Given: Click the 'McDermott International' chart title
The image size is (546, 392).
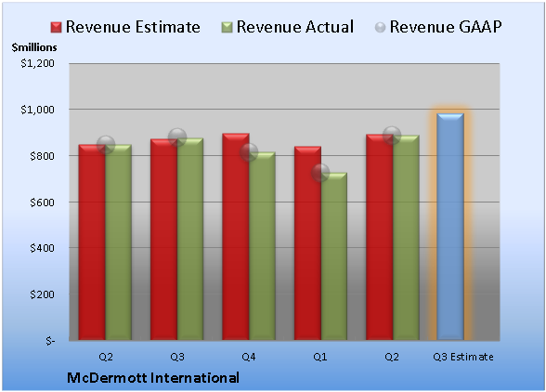Looking at the screenshot, I should coord(153,378).
